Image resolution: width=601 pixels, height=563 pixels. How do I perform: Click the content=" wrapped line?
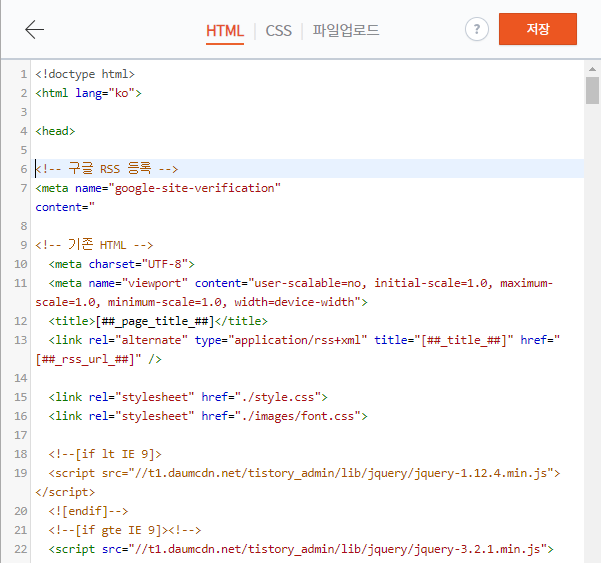[65, 207]
